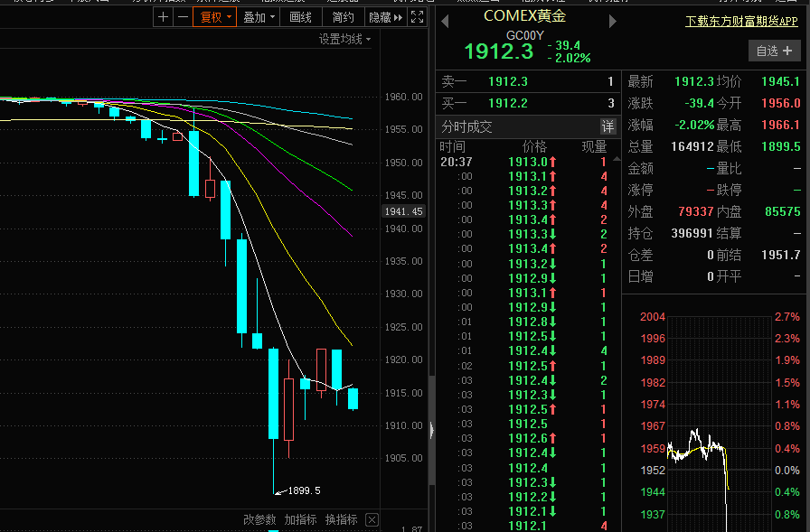Screen dimensions: 810x532
Task: Open 设置均线 moving average settings
Action: click(344, 39)
